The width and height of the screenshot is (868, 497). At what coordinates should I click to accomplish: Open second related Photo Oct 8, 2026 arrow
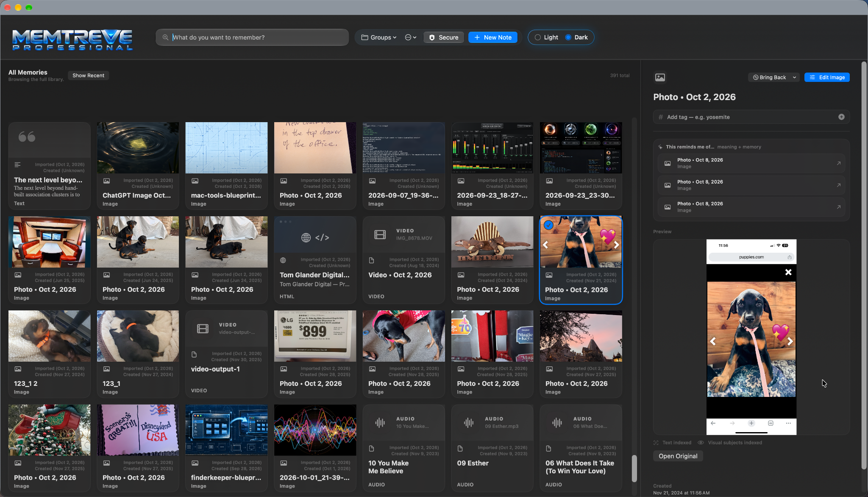[838, 185]
